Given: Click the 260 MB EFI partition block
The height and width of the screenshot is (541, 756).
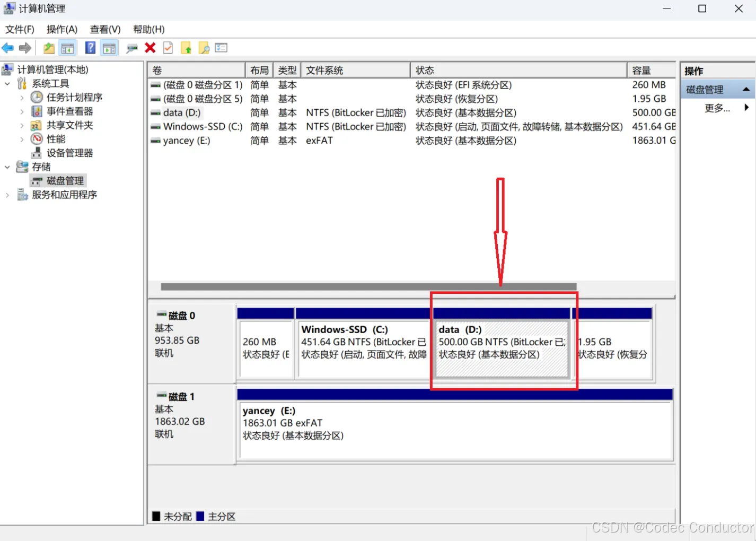Looking at the screenshot, I should (266, 343).
